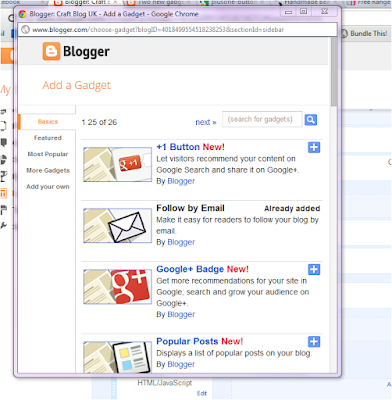The height and width of the screenshot is (400, 392).
Task: Click Blogger author link under Popular Posts
Action: [x=181, y=364]
